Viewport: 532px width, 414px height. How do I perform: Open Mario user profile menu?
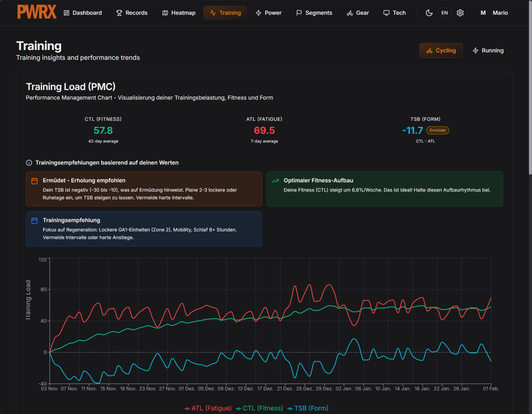point(500,13)
